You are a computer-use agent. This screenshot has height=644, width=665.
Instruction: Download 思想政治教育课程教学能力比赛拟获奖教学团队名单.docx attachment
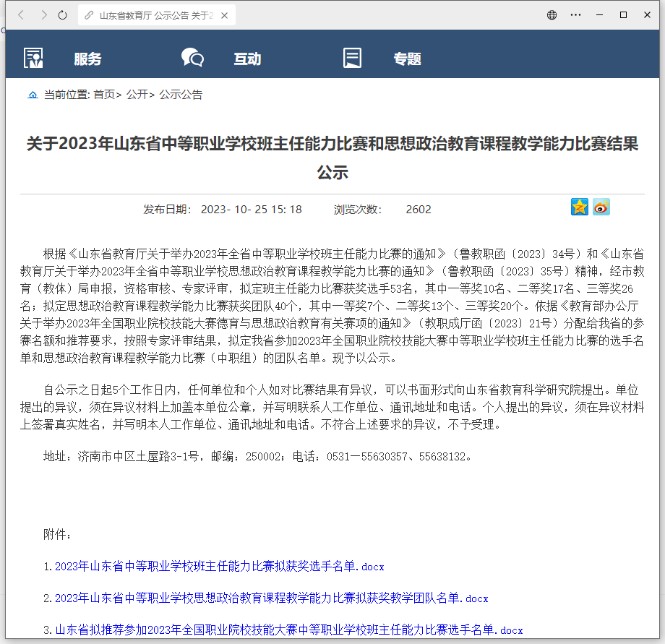pyautogui.click(x=272, y=598)
